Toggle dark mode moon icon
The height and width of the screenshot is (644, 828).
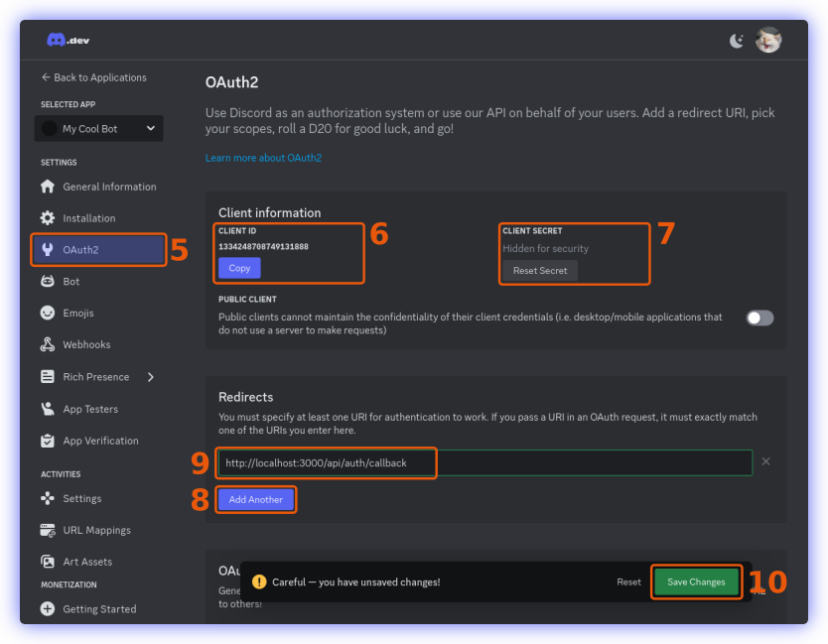[736, 41]
